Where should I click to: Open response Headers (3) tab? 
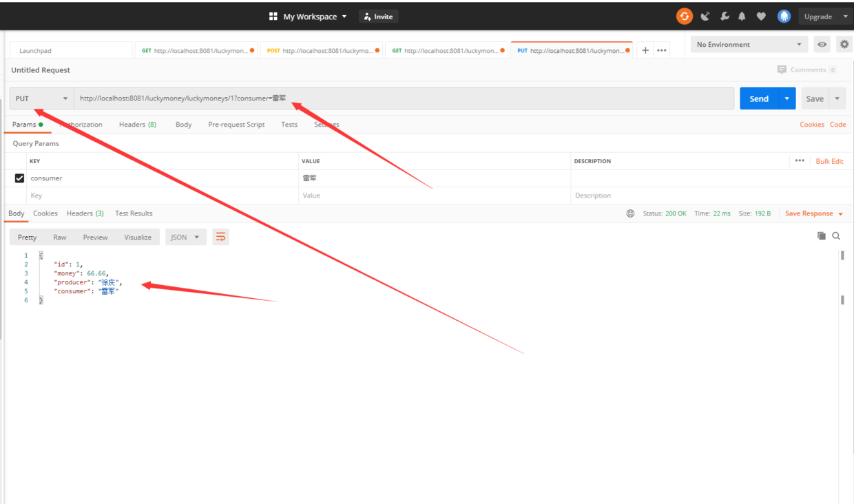pos(85,213)
